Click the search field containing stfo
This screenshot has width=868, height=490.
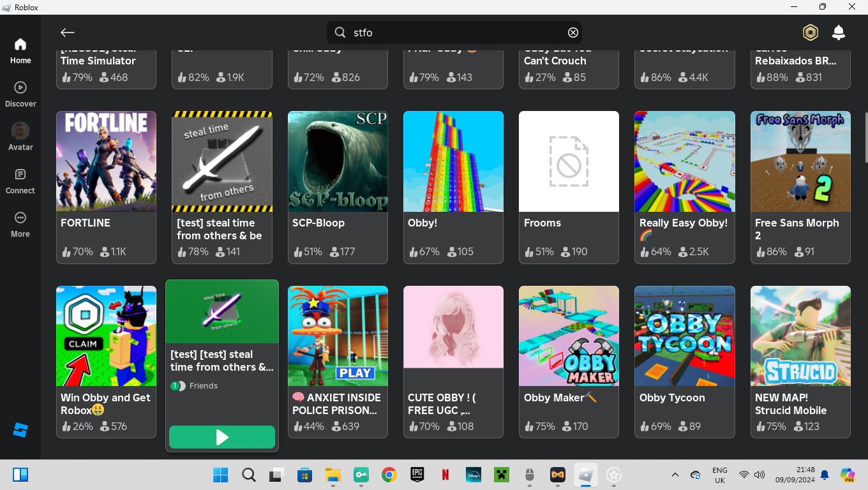[454, 33]
